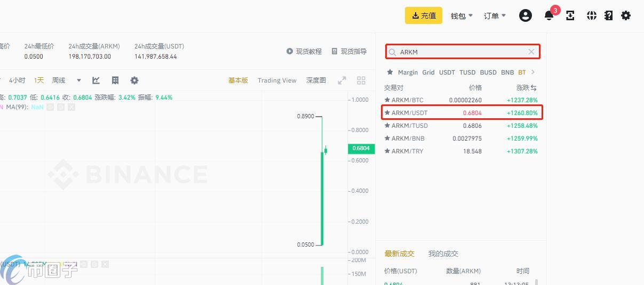Favorite the ARKM/TUSD pair star
Viewport: 644px width, 285px height.
pyautogui.click(x=387, y=126)
